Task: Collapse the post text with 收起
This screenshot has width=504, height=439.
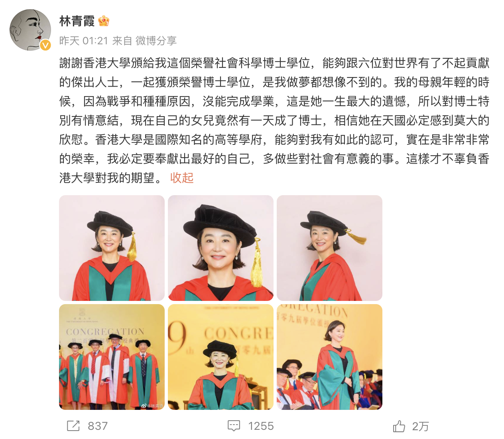Action: point(182,178)
